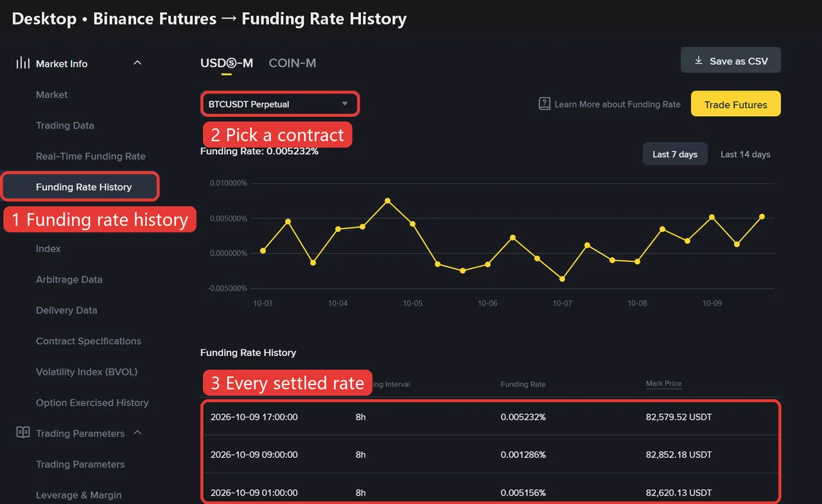Click the 2026-10-09 17:00:00 timestamp cell

tap(254, 417)
